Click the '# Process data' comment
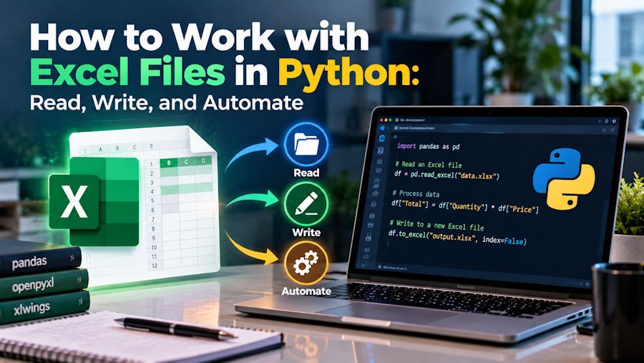The height and width of the screenshot is (363, 644). 416,193
